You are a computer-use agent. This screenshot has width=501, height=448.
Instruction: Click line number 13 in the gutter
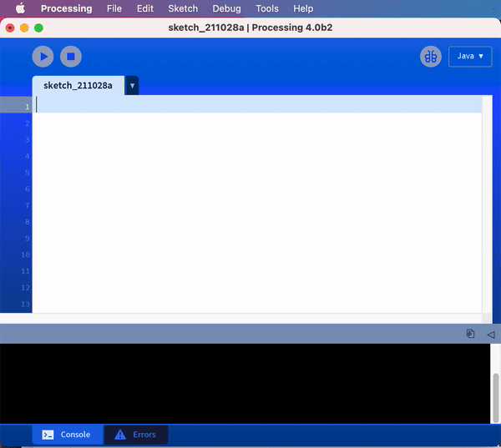coord(26,304)
